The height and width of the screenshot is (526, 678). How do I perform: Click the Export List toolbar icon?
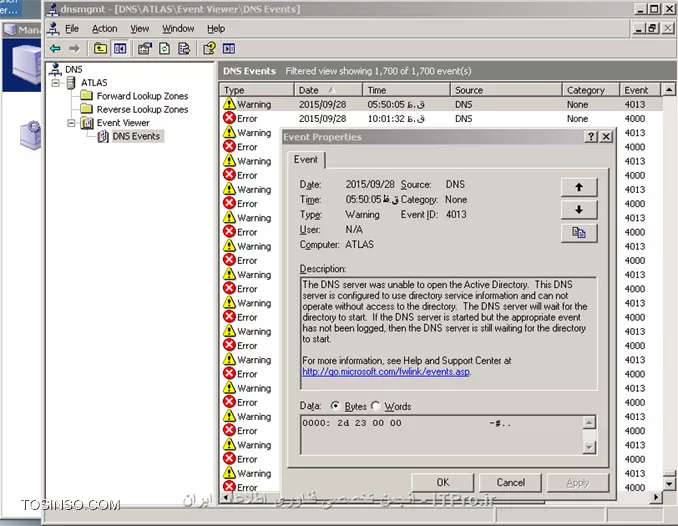pos(184,48)
